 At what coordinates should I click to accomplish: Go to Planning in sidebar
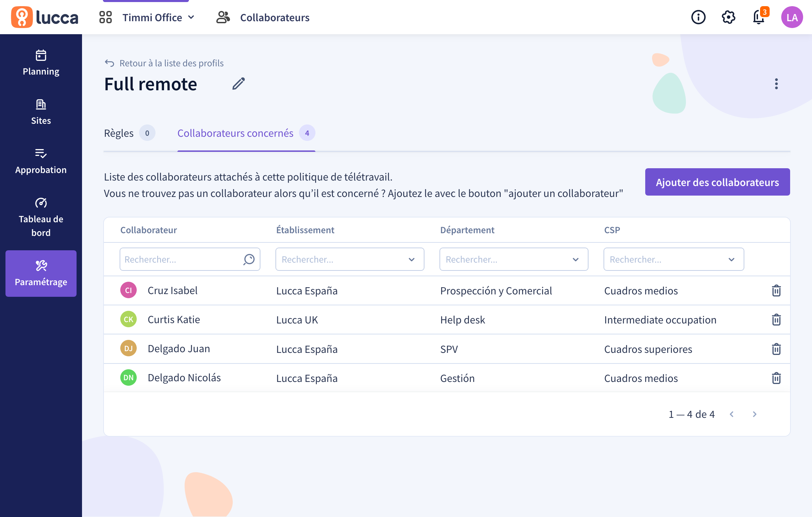click(x=41, y=63)
